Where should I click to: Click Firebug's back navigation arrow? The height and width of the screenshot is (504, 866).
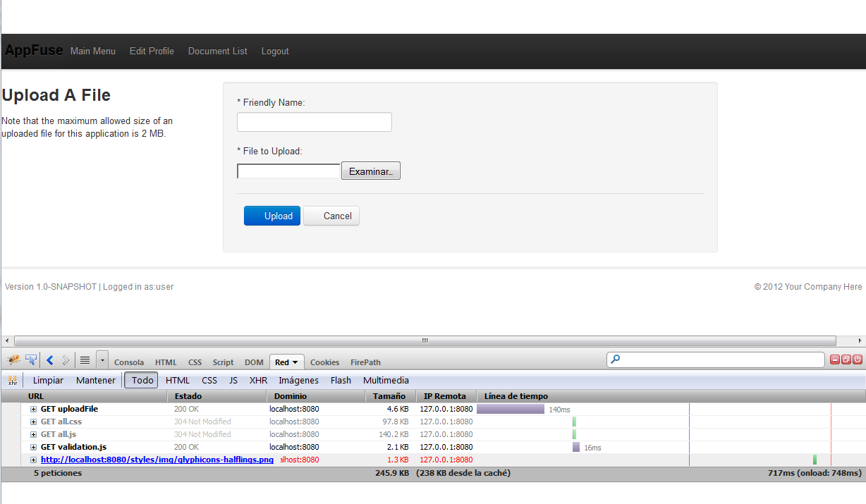point(48,359)
